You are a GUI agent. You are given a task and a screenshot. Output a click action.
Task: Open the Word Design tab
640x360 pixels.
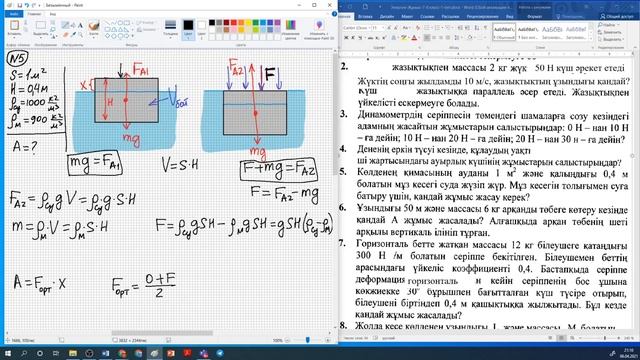387,17
